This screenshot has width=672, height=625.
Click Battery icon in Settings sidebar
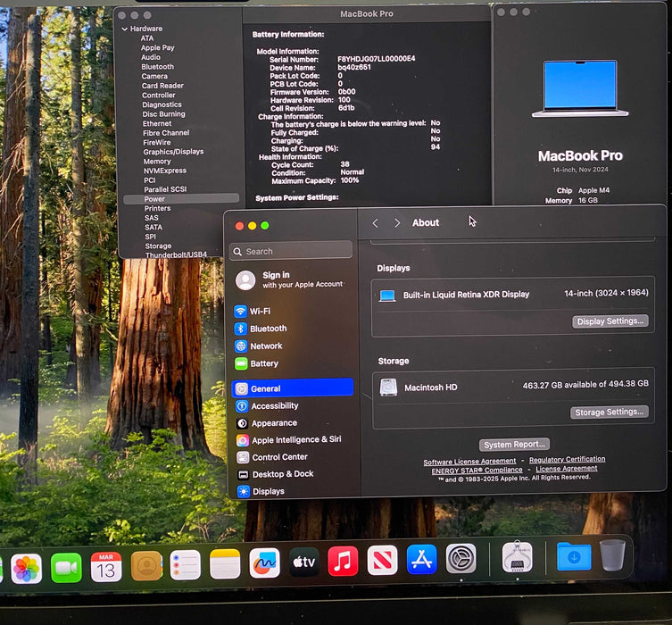click(x=241, y=363)
